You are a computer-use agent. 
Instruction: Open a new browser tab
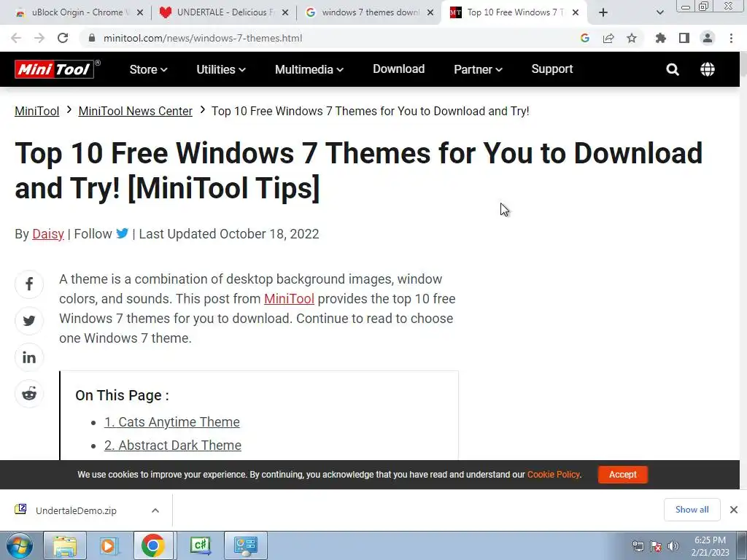pyautogui.click(x=603, y=12)
